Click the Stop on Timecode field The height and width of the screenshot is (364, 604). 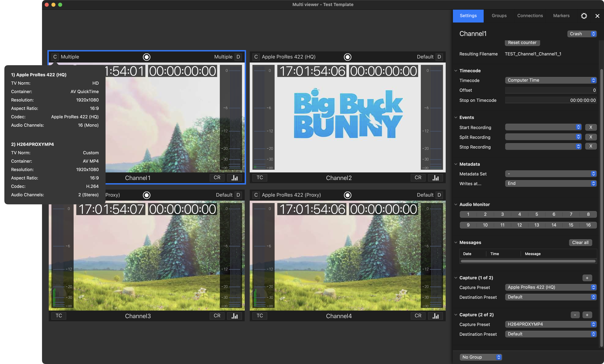(551, 100)
